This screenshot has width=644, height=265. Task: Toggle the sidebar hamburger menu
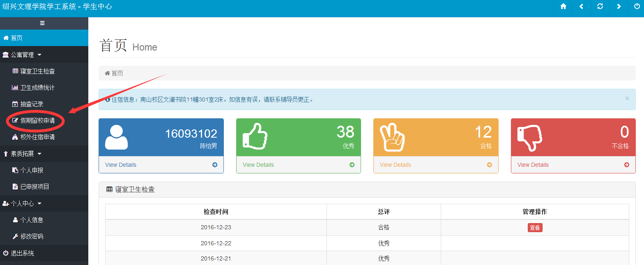pyautogui.click(x=42, y=23)
